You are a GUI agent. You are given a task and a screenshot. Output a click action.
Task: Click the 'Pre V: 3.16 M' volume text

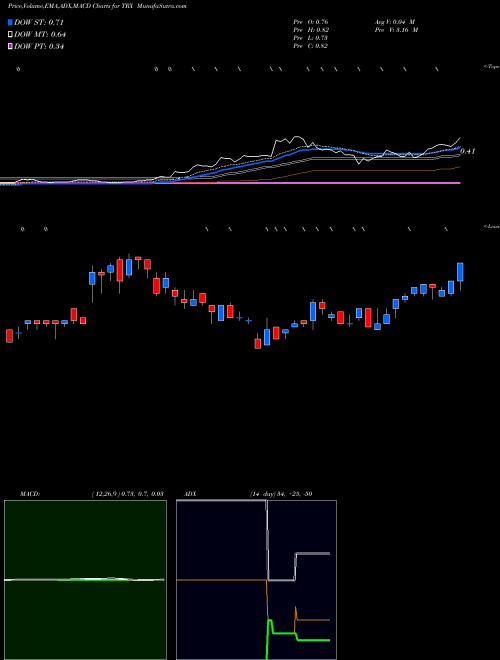(x=396, y=30)
